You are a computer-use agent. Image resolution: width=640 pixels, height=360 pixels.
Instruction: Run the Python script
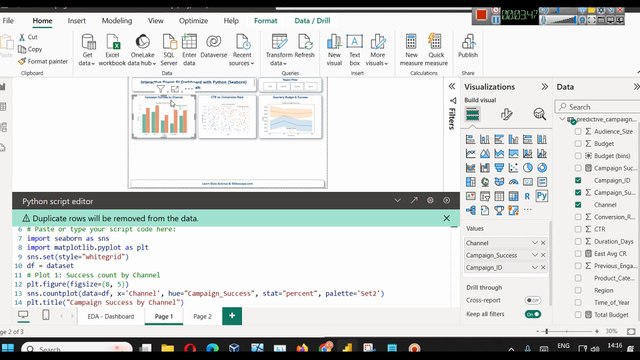tap(447, 200)
